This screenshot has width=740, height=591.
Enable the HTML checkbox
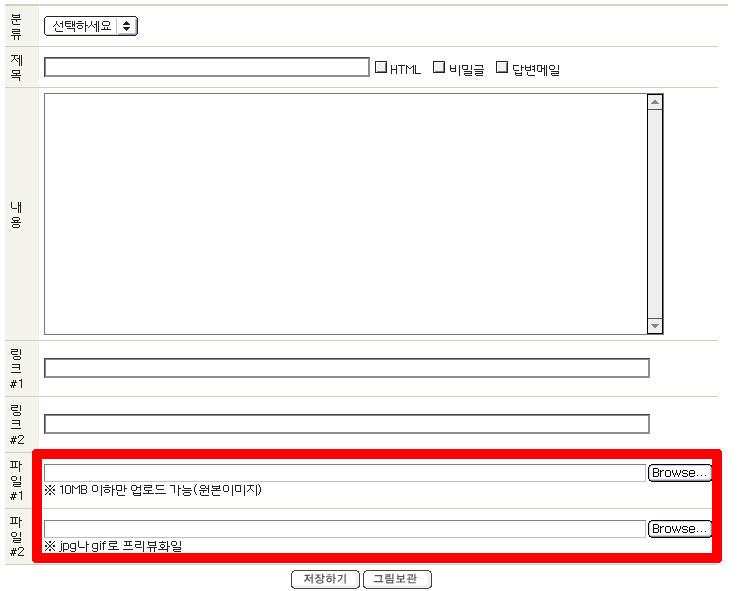point(381,67)
